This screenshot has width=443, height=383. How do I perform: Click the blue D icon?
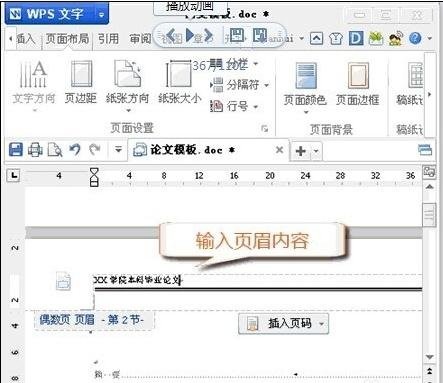click(x=356, y=38)
